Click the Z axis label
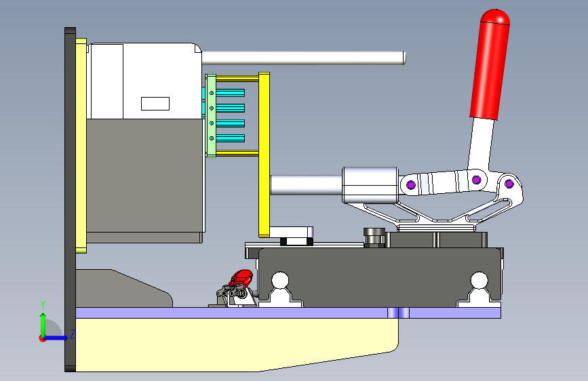The width and height of the screenshot is (588, 381). coord(73,334)
